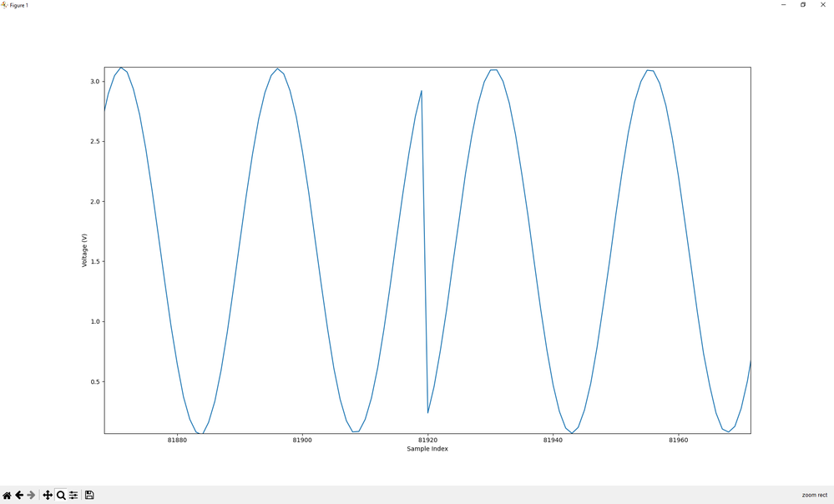The height and width of the screenshot is (504, 834).
Task: Click the 'Sample Index' x-axis label
Action: [x=427, y=449]
